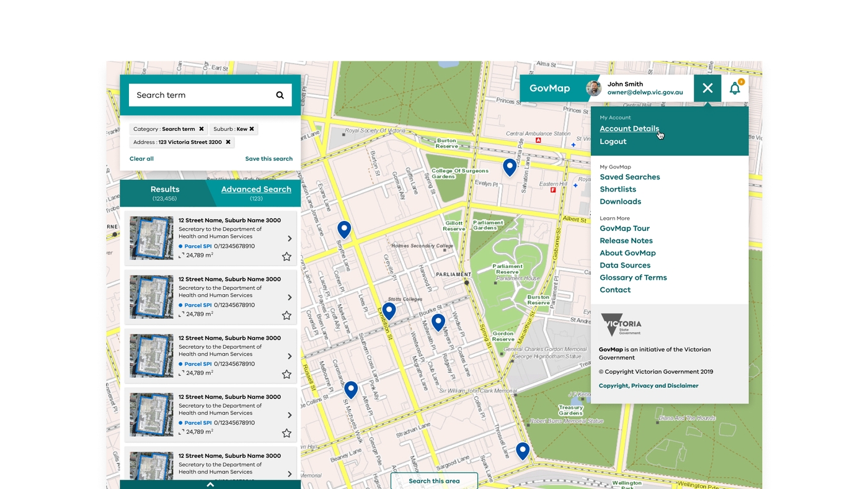Open Glossary of Terms
868x489 pixels.
(633, 277)
